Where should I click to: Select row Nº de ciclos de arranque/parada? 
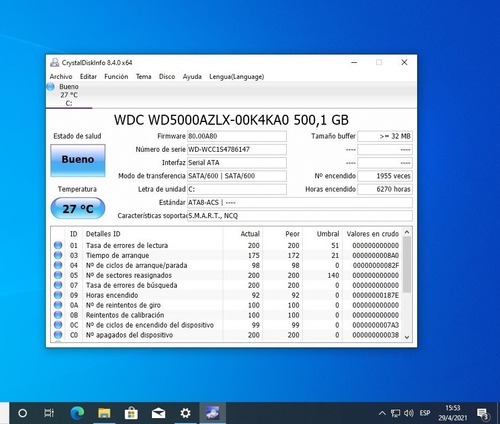pos(227,265)
